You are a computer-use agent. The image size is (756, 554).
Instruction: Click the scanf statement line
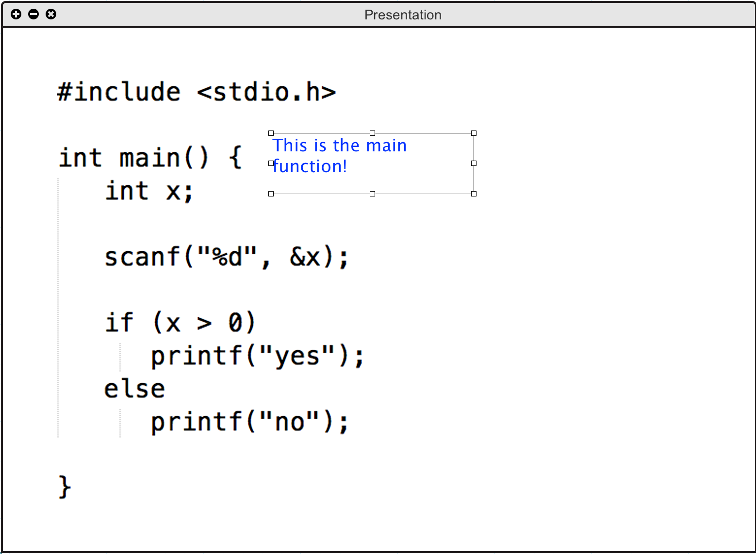(x=227, y=257)
